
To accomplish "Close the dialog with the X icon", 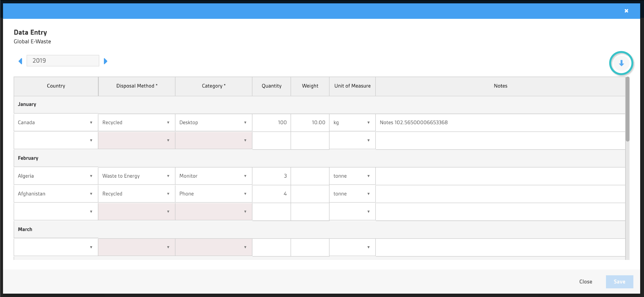I will click(626, 11).
